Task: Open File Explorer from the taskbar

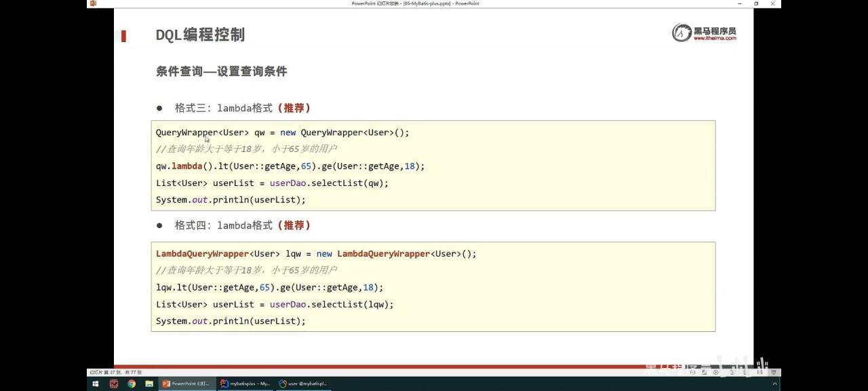Action: [x=149, y=384]
